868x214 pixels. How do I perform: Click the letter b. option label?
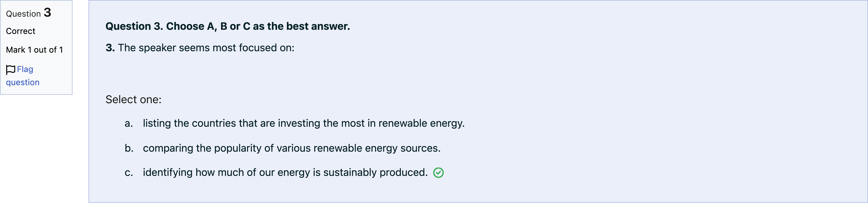coord(129,148)
